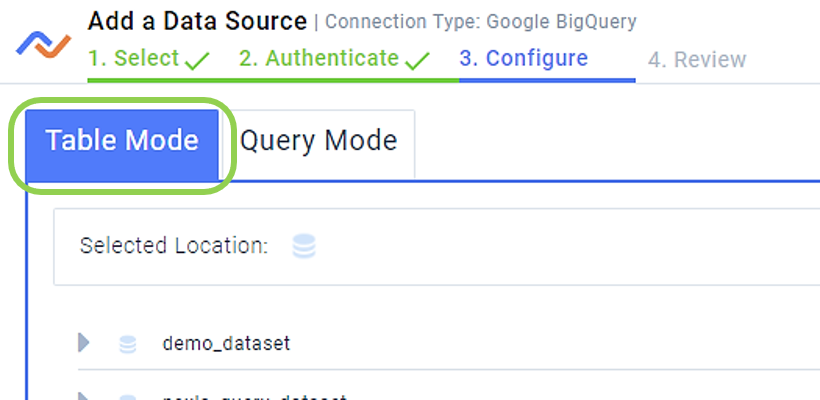Switch to the Query Mode tab
Image resolution: width=820 pixels, height=400 pixels.
click(318, 144)
